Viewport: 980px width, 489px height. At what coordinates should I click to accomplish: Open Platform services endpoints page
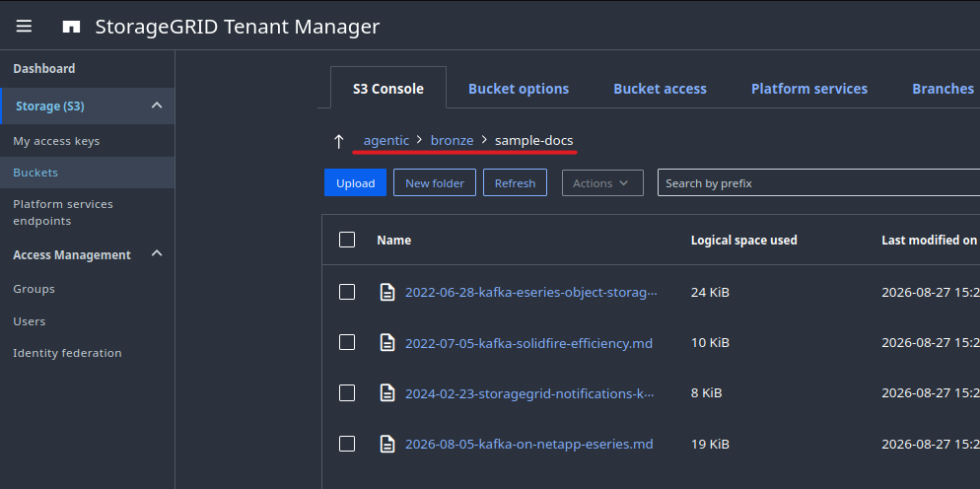tap(63, 213)
